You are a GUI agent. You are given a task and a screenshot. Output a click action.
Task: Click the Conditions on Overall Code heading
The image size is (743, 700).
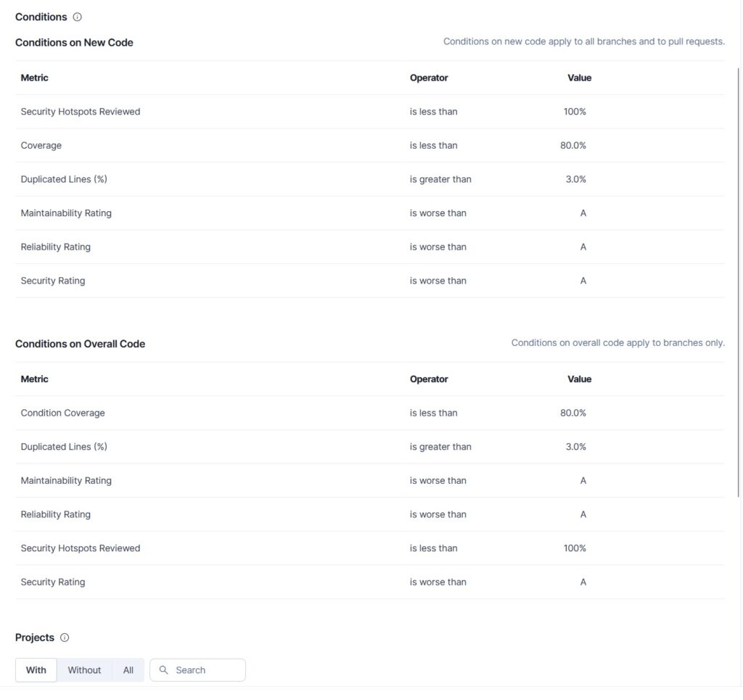click(81, 343)
